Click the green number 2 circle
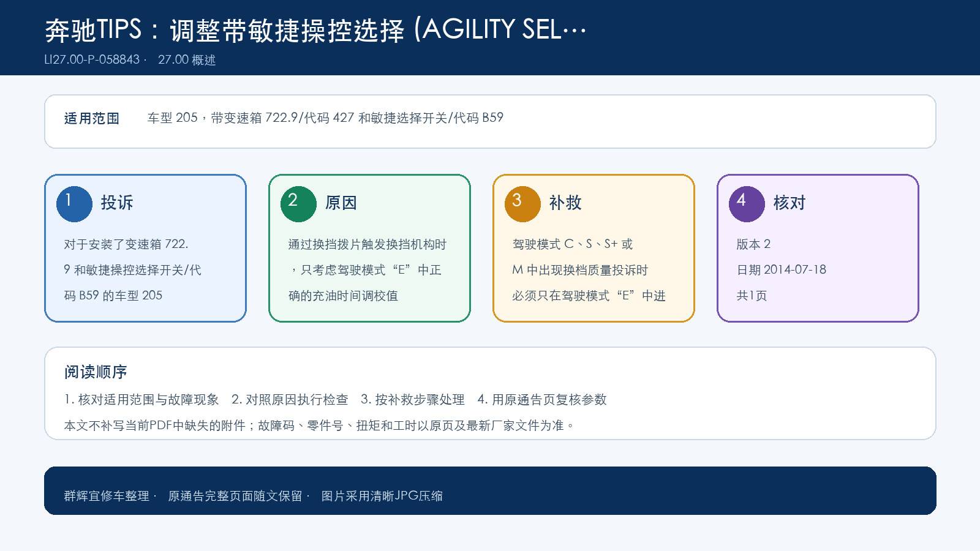This screenshot has height=551, width=980. 298,204
